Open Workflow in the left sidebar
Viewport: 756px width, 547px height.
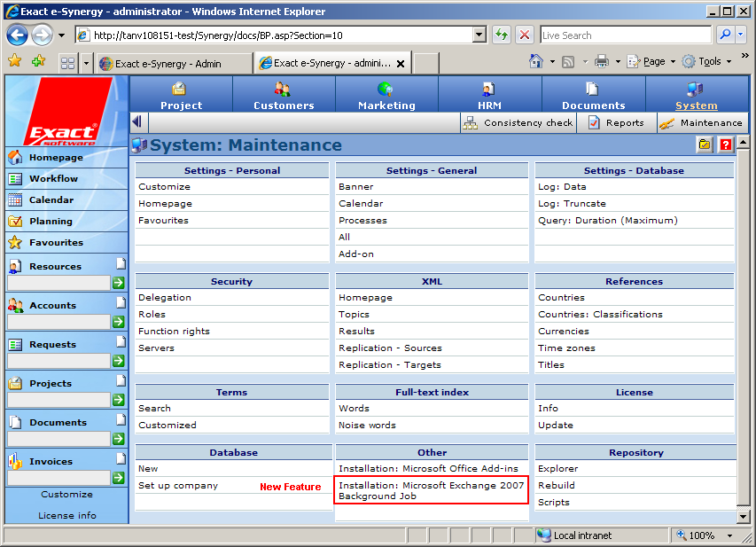(53, 178)
